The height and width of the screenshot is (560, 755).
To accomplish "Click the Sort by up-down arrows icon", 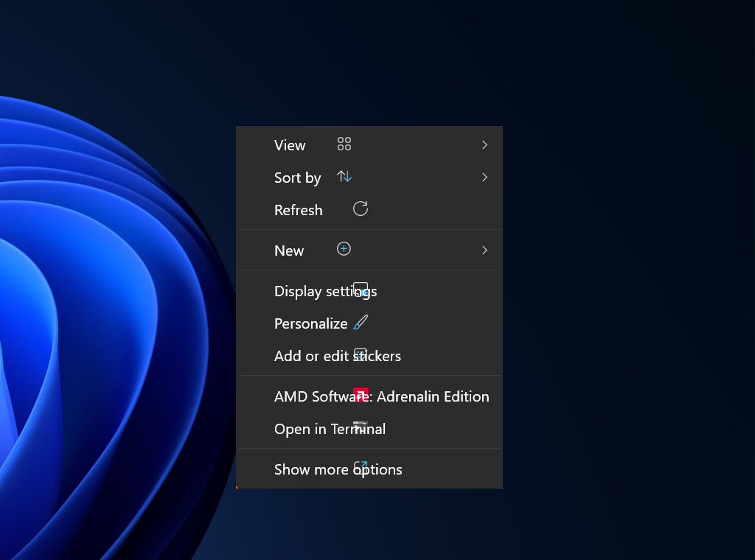I will point(344,177).
